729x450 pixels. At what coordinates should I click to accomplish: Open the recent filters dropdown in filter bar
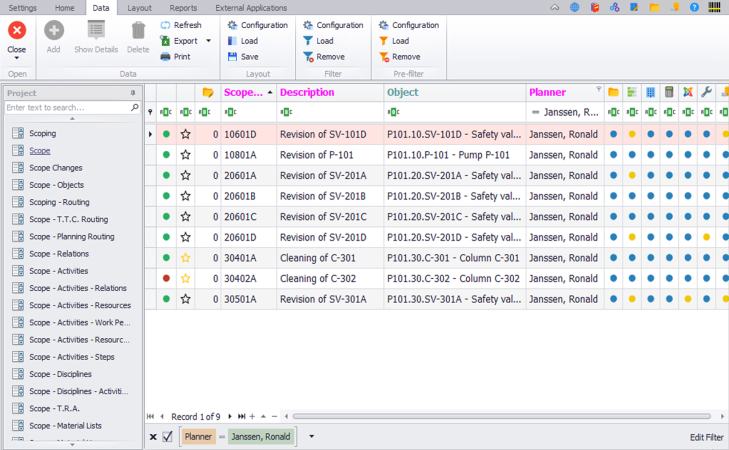tap(311, 437)
